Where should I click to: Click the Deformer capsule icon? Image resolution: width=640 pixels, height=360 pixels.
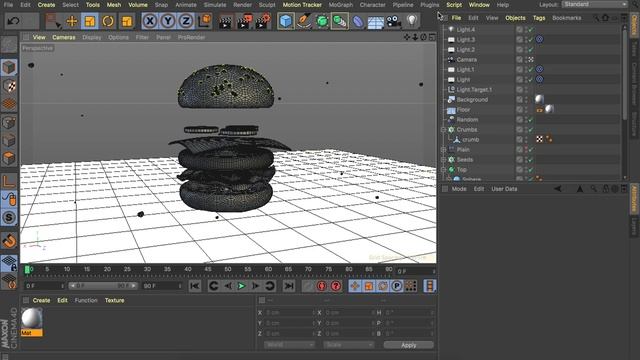coord(358,21)
